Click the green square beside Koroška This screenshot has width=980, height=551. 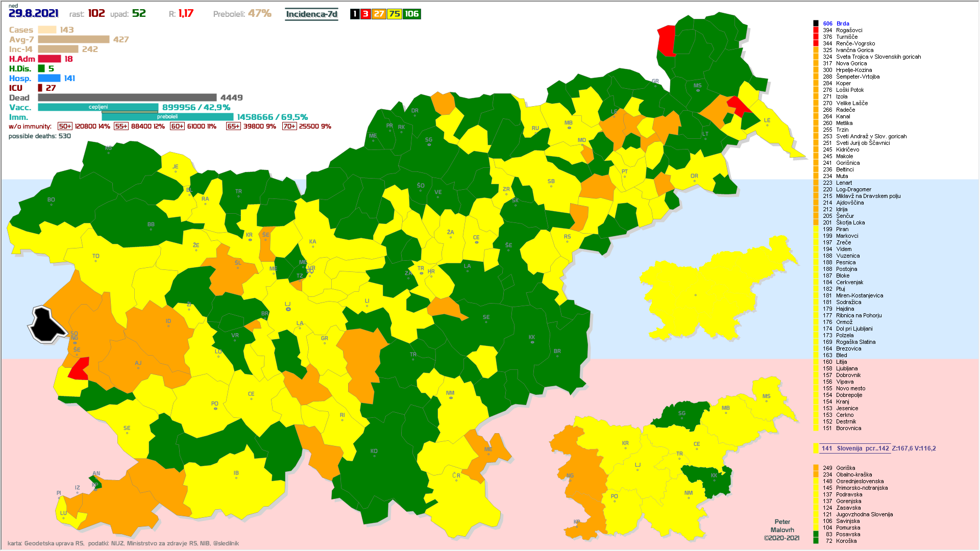coord(816,541)
